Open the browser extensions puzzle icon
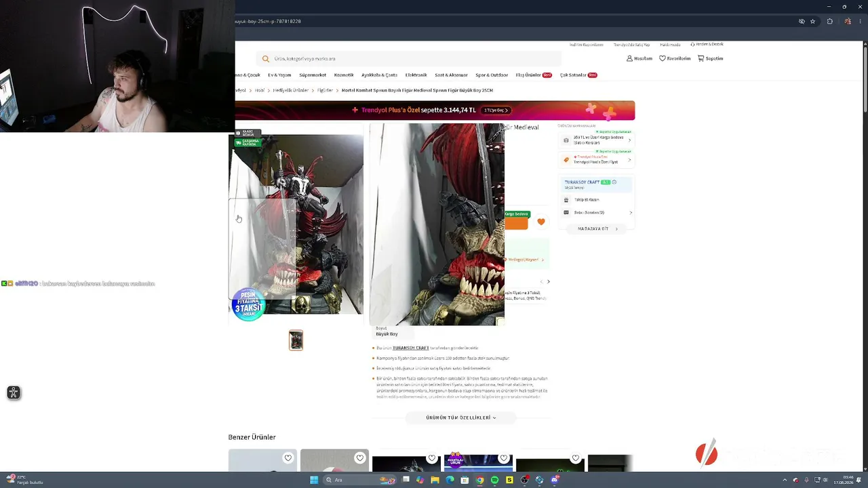Viewport: 868px width, 488px height. pyautogui.click(x=829, y=22)
